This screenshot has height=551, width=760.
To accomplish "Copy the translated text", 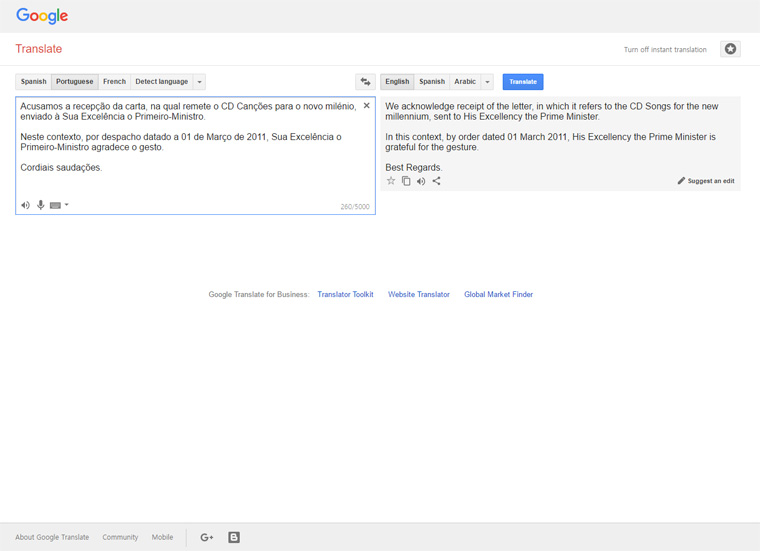I will (406, 181).
